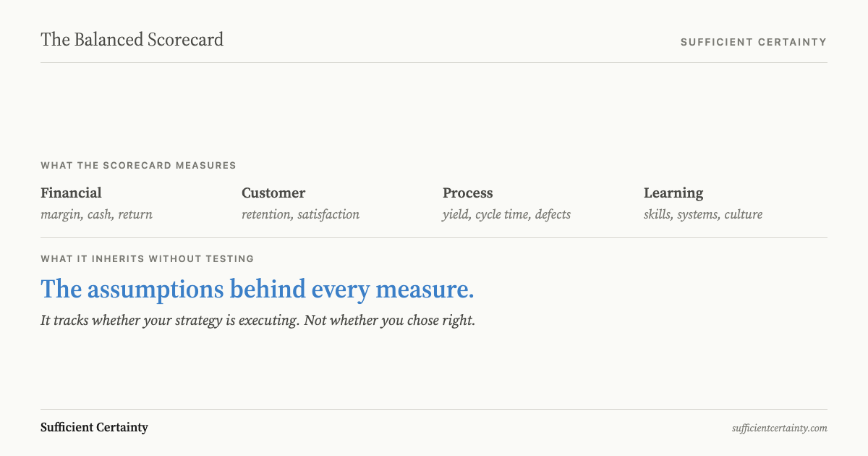
Task: Click the italic sentence about strategy executing
Action: (x=258, y=321)
